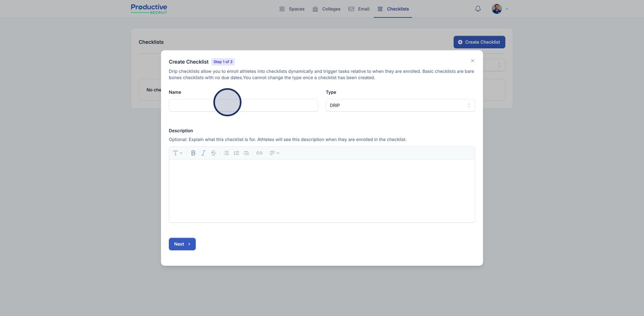Open the partly hidden select behind the dialog
The width and height of the screenshot is (644, 316).
pyautogui.click(x=494, y=65)
